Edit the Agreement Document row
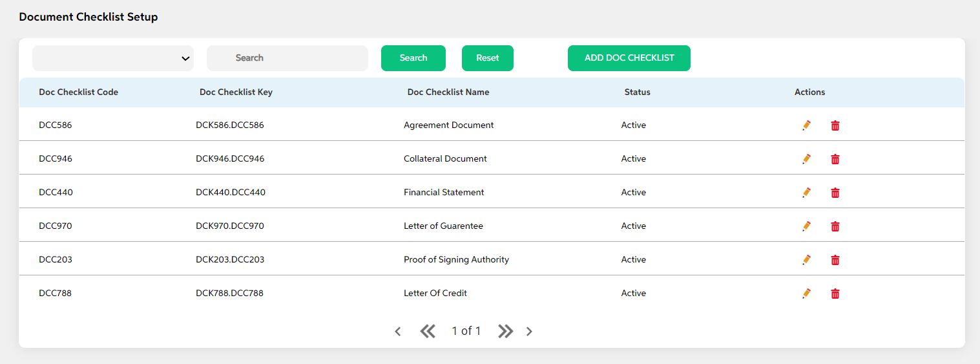 pos(806,125)
